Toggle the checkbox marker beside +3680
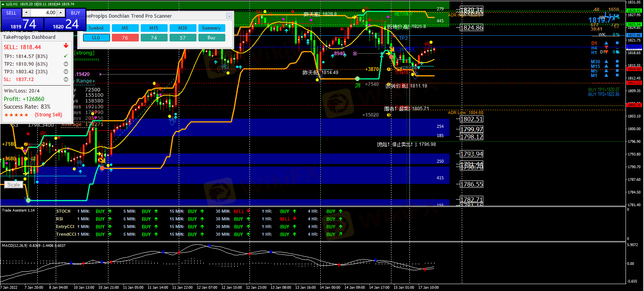Viewport: 644px width, 291px height. click(33, 159)
